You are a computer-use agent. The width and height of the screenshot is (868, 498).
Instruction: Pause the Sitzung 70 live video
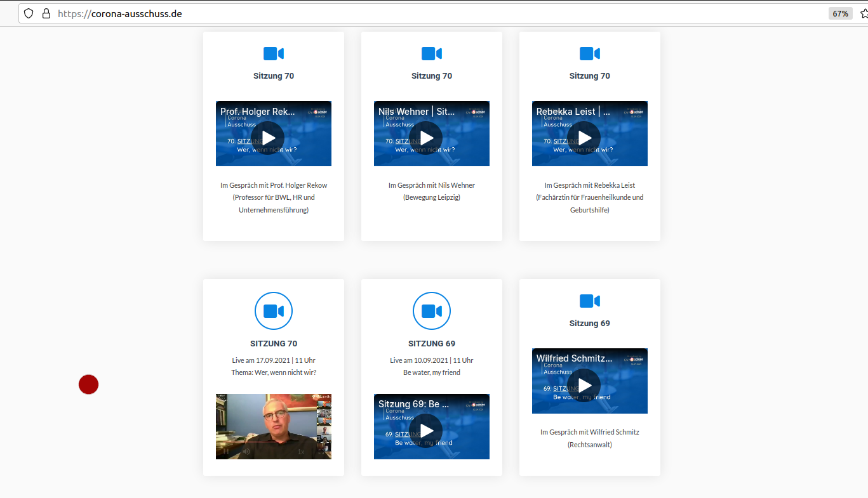[x=226, y=452]
